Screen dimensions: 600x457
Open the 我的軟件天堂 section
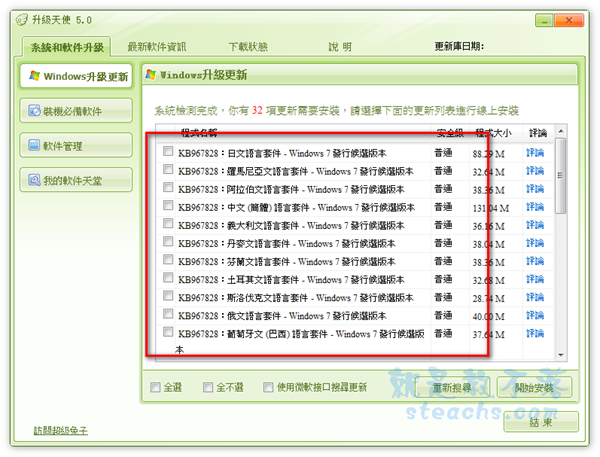tap(76, 180)
